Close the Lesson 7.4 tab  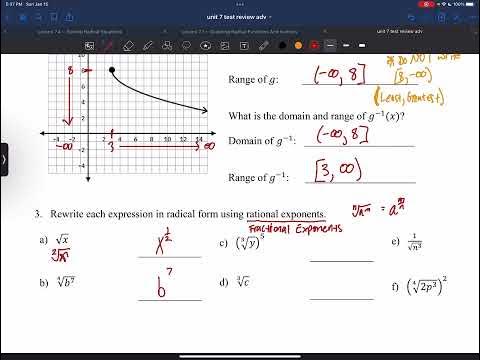click(5, 31)
